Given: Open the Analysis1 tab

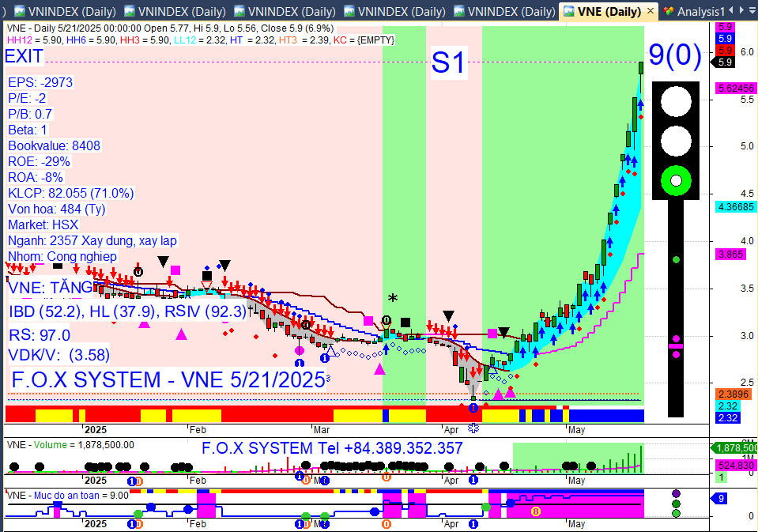Looking at the screenshot, I should pos(700,11).
